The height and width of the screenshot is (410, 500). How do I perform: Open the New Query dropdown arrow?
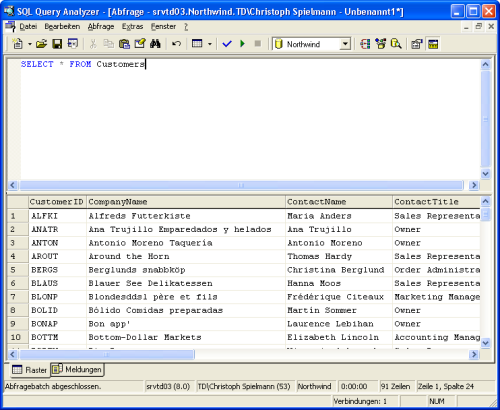point(30,44)
